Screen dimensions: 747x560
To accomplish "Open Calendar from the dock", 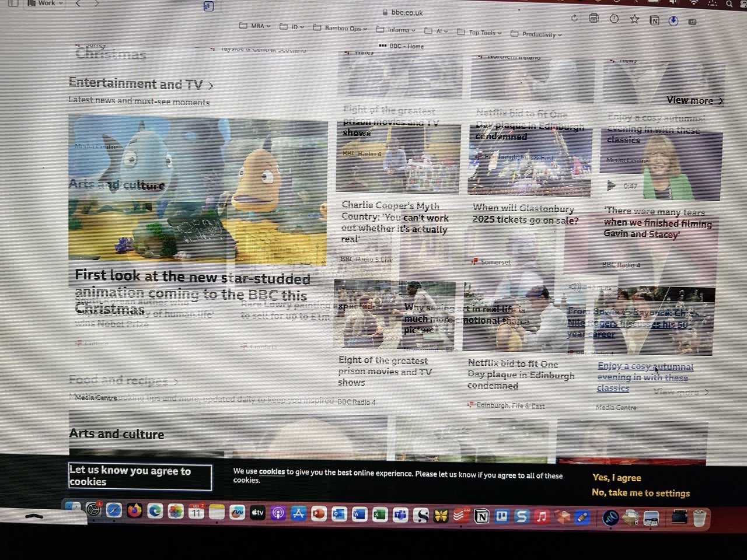I will click(196, 512).
